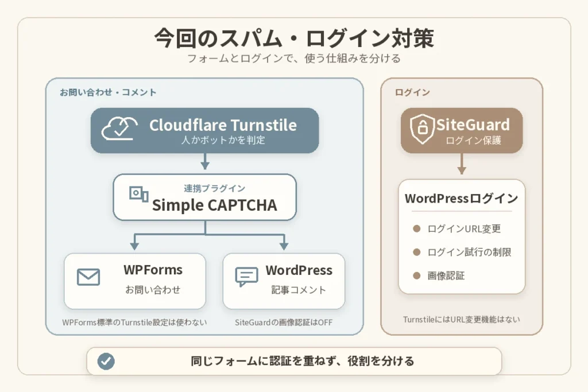Click the shield lock icon next to SiteGuard
This screenshot has height=392, width=588.
pyautogui.click(x=422, y=129)
